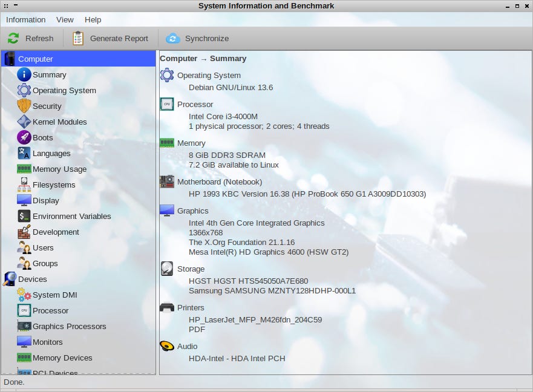Select the Summary info icon in the sidebar
Viewport: 533px width, 392px height.
click(x=24, y=75)
